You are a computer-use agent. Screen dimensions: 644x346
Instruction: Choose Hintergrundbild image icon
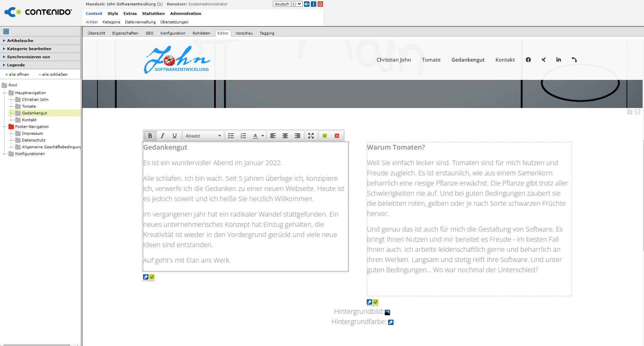[387, 312]
